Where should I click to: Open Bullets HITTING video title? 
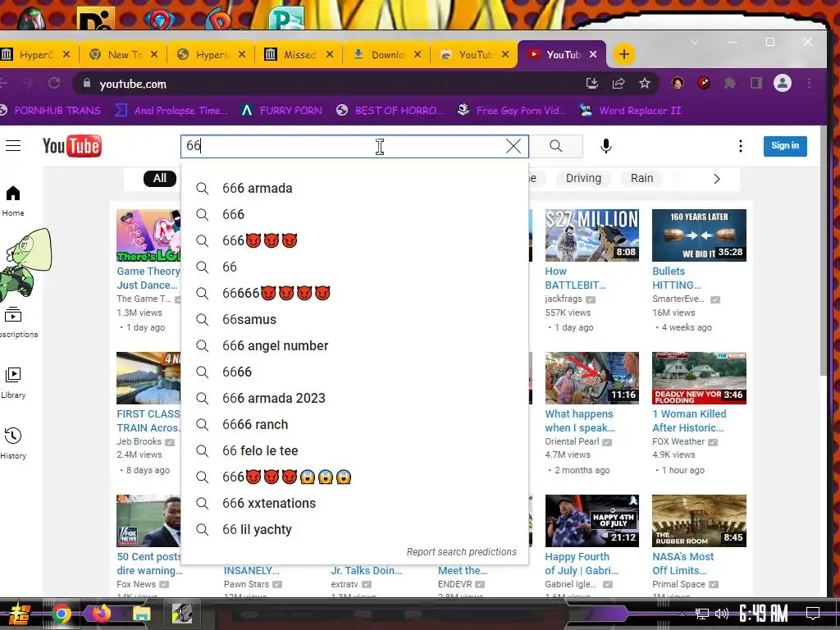(676, 278)
